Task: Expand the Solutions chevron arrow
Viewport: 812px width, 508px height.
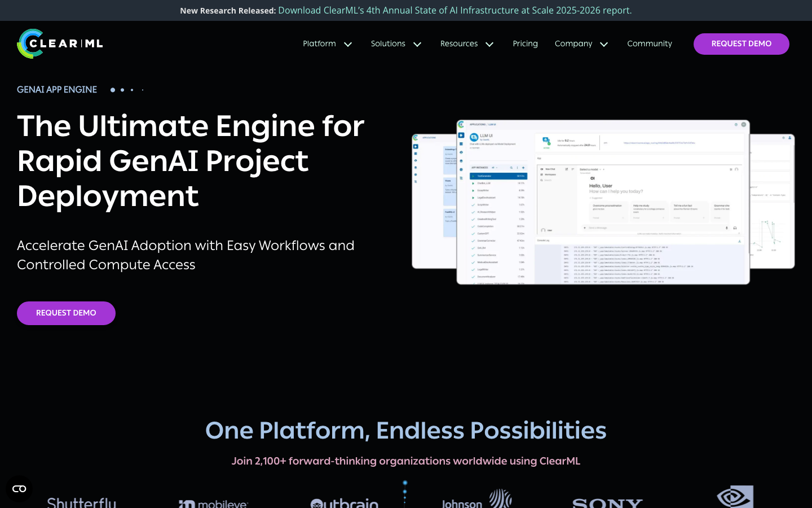Action: (x=417, y=45)
